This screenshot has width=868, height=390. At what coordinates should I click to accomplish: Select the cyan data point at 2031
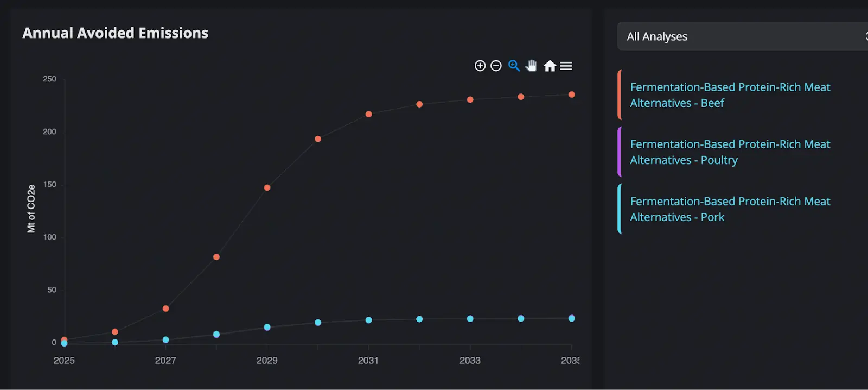[368, 320]
